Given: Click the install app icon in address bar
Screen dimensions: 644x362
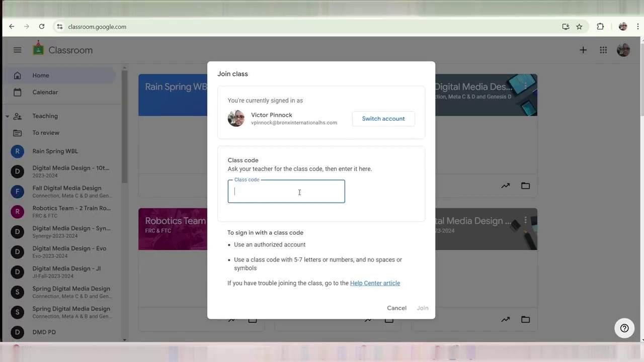Looking at the screenshot, I should (566, 27).
